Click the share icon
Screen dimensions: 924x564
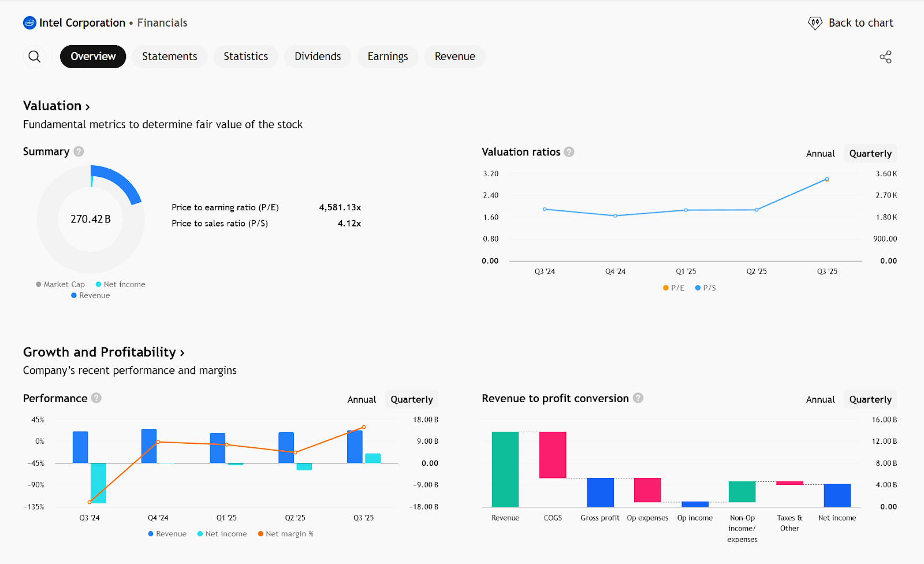pyautogui.click(x=885, y=57)
